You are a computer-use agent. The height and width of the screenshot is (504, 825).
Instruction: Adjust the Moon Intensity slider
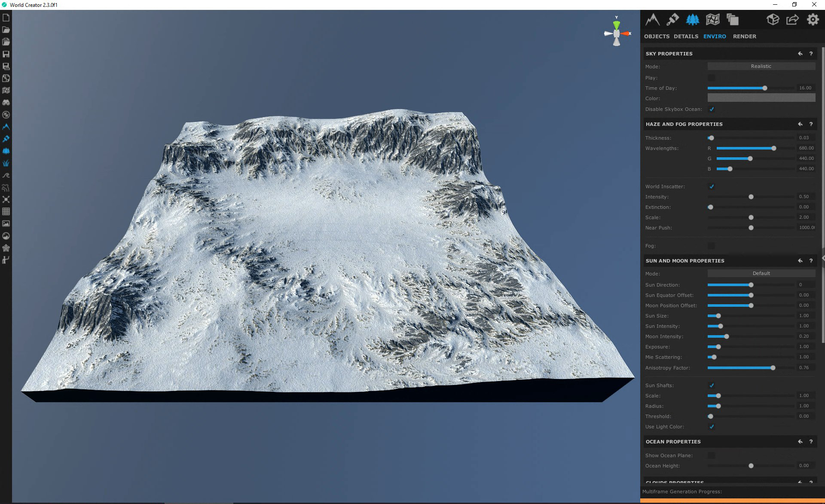pos(751,336)
